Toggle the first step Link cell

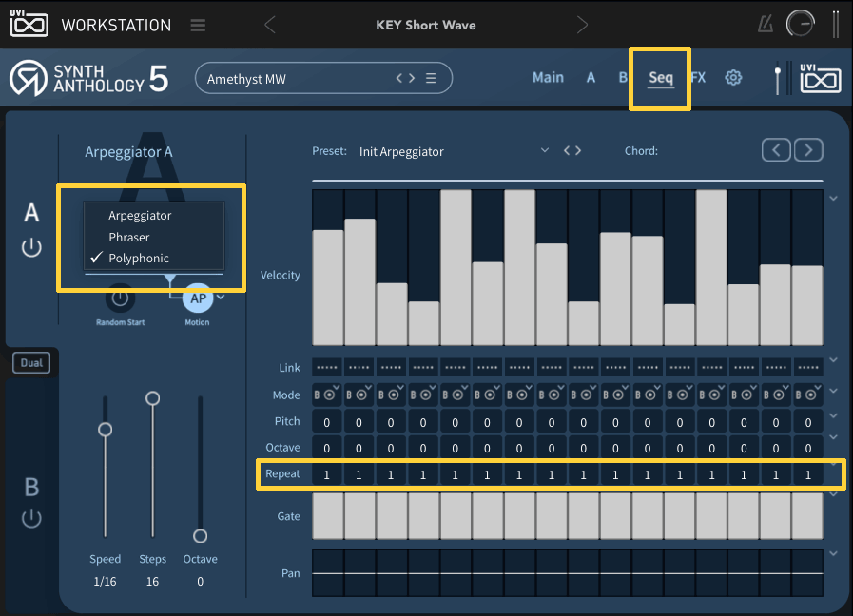327,368
